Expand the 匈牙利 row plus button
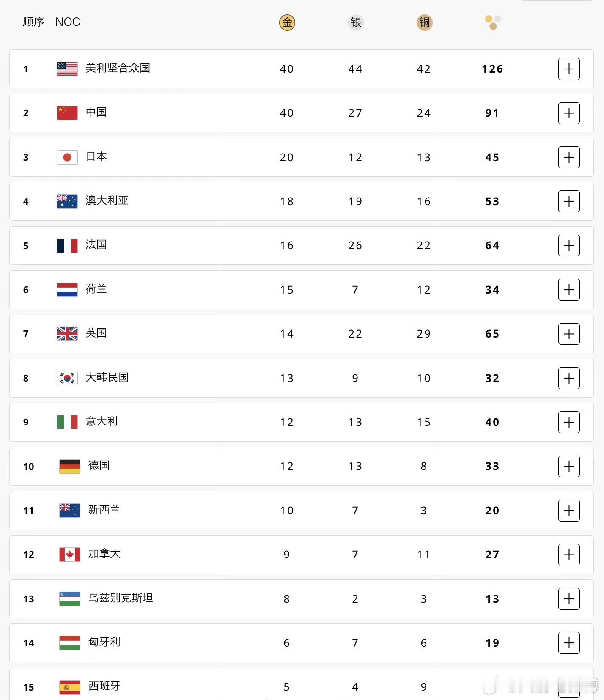604x700 pixels. point(569,643)
